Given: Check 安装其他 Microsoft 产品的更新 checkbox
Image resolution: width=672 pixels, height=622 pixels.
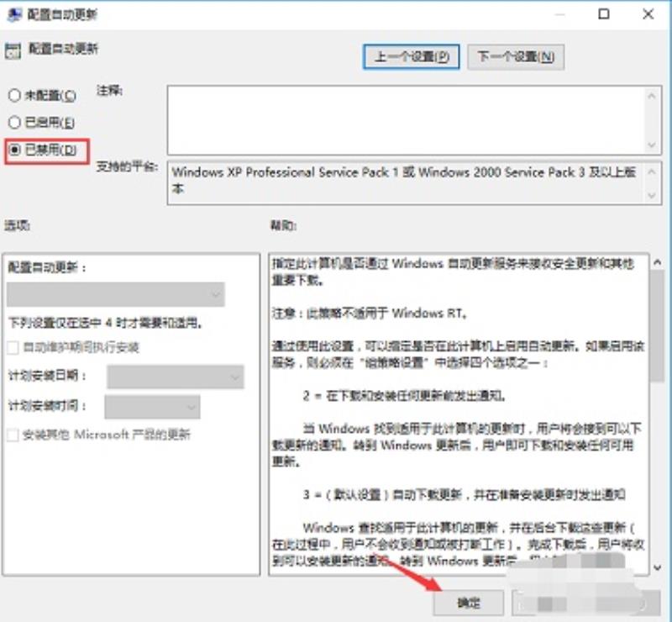Looking at the screenshot, I should click(x=13, y=435).
